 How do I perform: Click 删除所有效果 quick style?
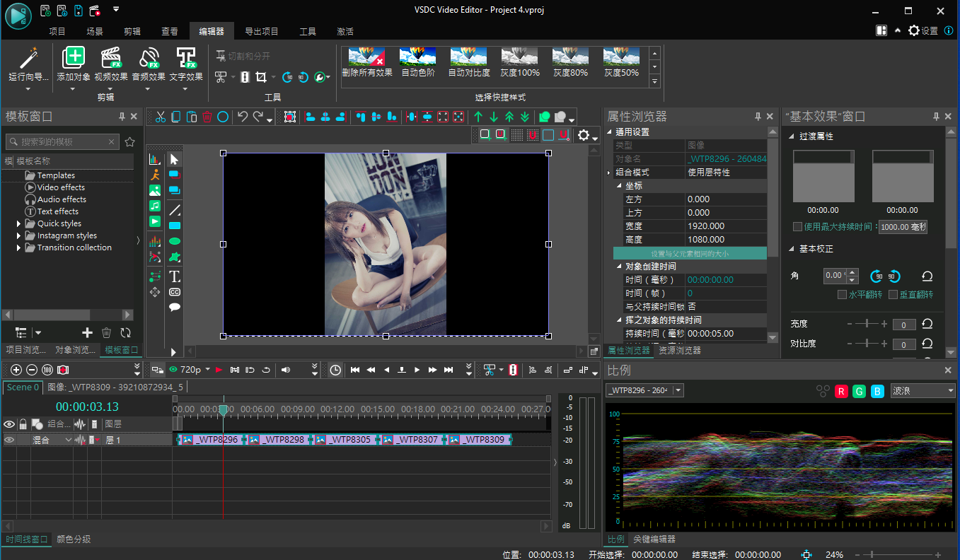(x=367, y=62)
